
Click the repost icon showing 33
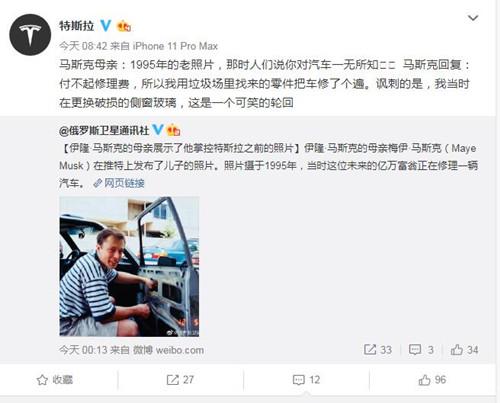tap(378, 350)
